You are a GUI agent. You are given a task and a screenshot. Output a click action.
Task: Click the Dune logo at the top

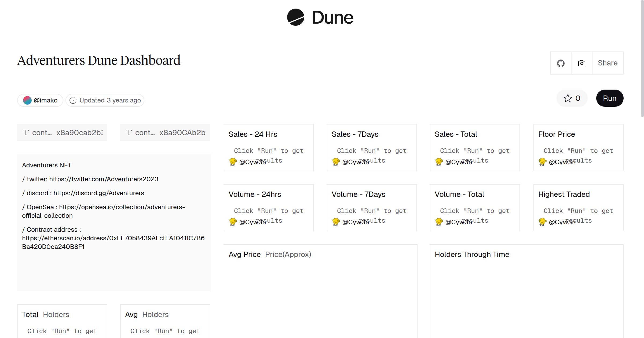[x=320, y=17]
